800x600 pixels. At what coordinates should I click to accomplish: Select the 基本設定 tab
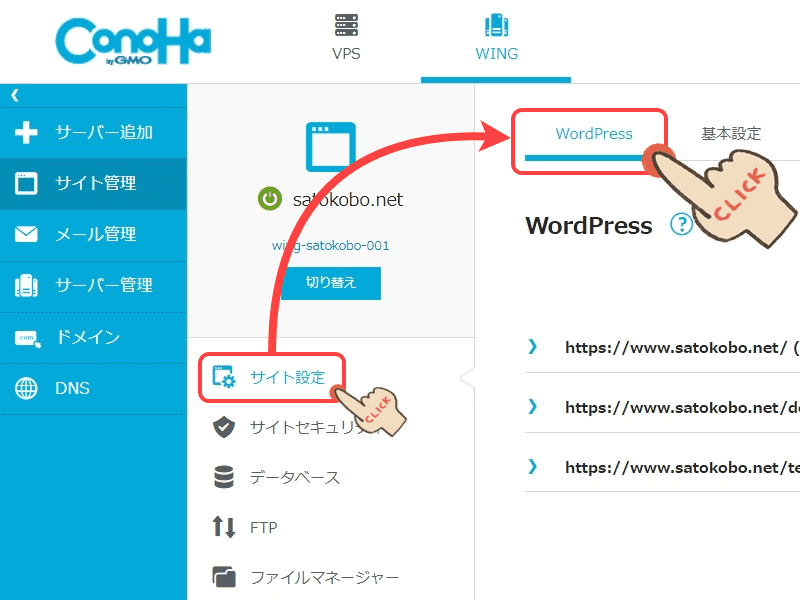tap(731, 134)
